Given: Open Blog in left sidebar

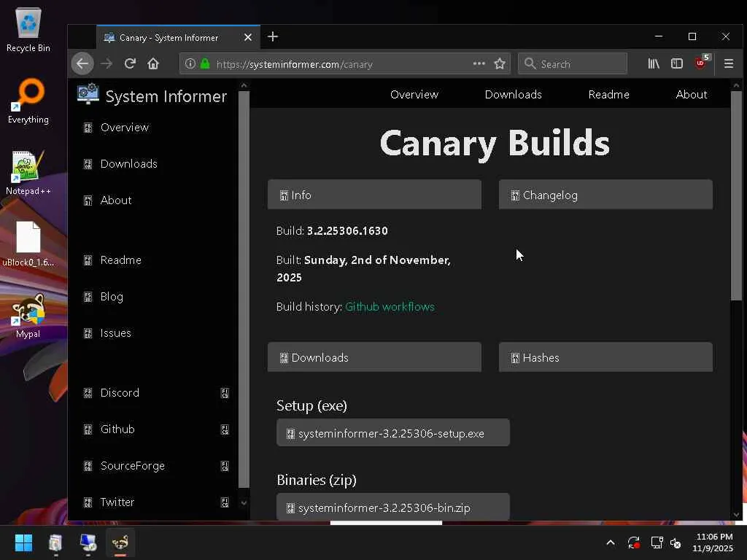Looking at the screenshot, I should (112, 297).
